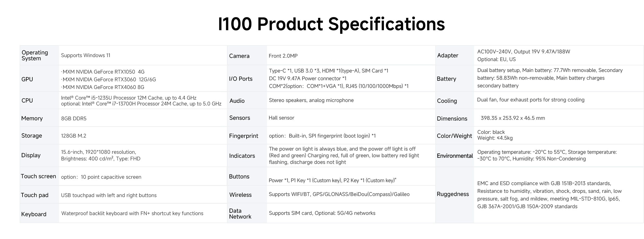
Task: Select the Wireless row label
Action: 240,195
